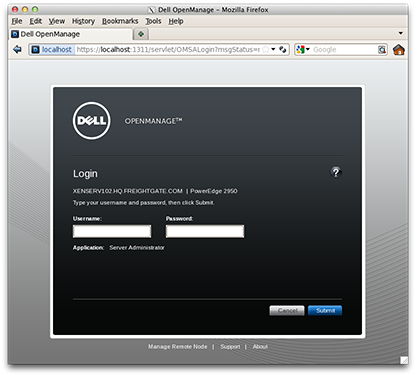Focus the Username input field
The height and width of the screenshot is (376, 416).
(112, 231)
